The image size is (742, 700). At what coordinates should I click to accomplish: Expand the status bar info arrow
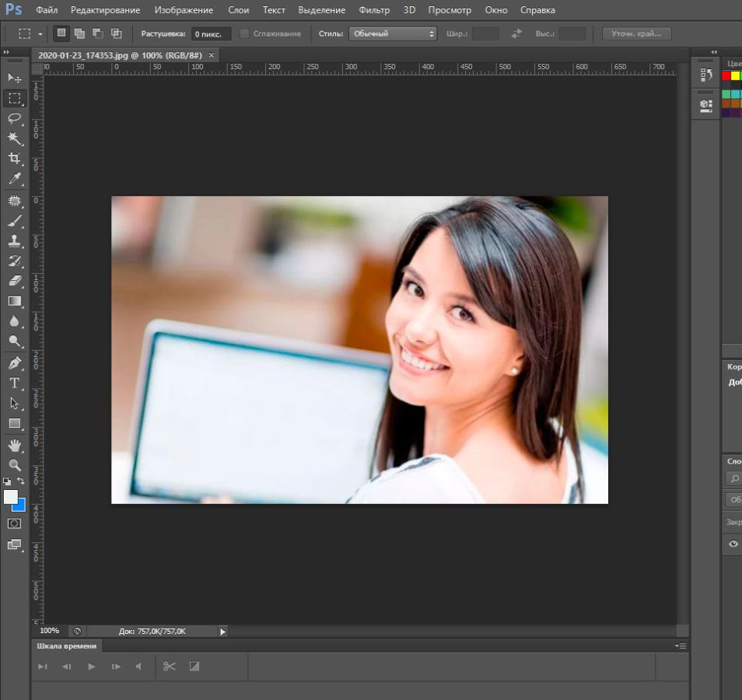pos(222,632)
